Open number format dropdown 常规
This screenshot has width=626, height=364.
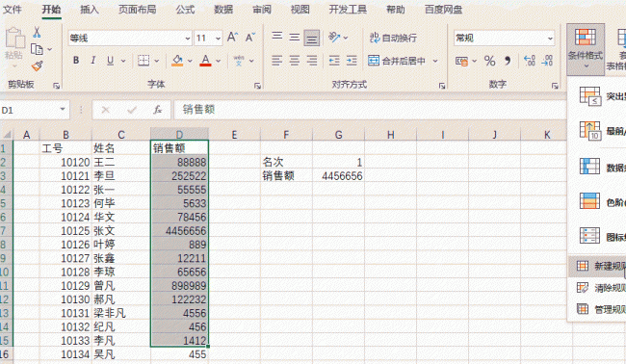550,39
